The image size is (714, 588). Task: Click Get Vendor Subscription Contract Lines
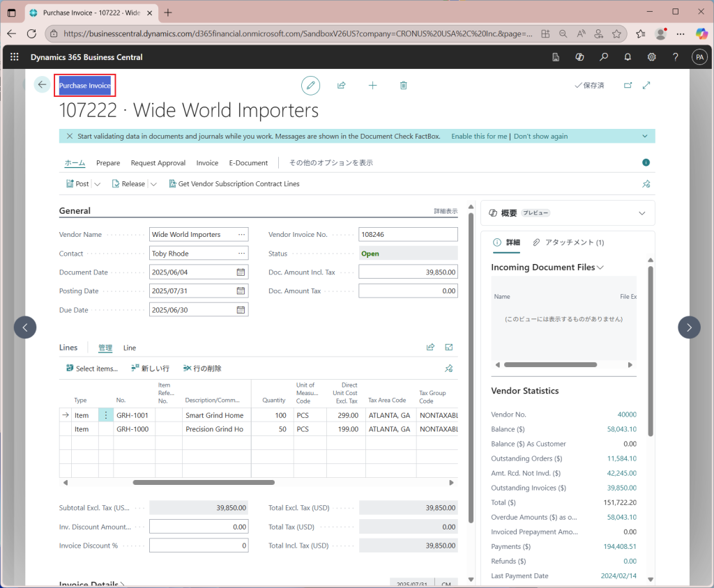[234, 184]
